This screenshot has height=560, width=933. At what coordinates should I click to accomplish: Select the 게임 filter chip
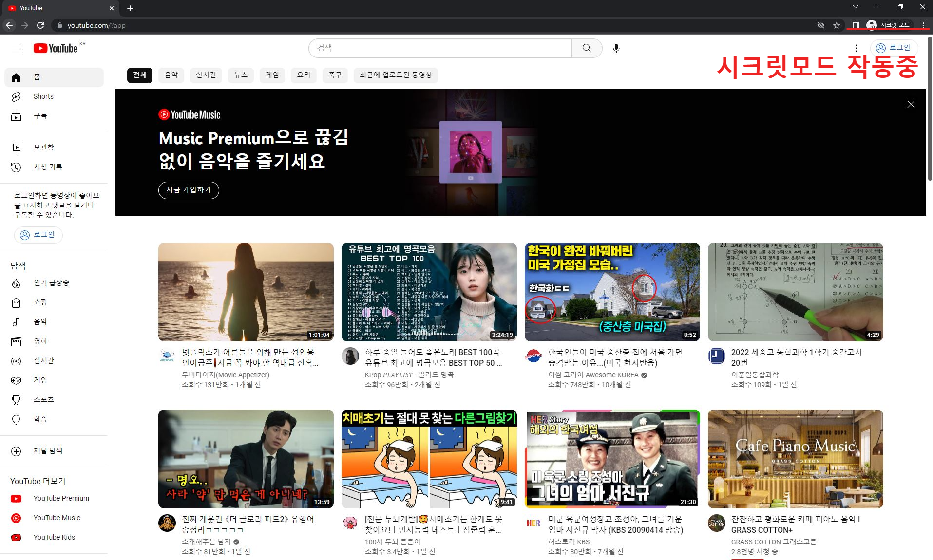click(x=272, y=75)
